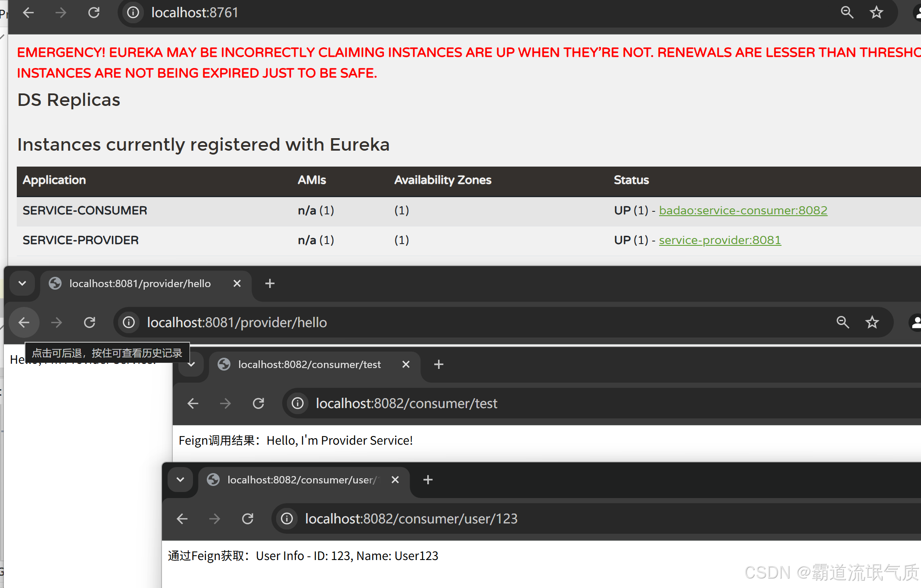Click site info icon beside consumer/user/123 URL
Screen dimensions: 921x588
tap(287, 519)
